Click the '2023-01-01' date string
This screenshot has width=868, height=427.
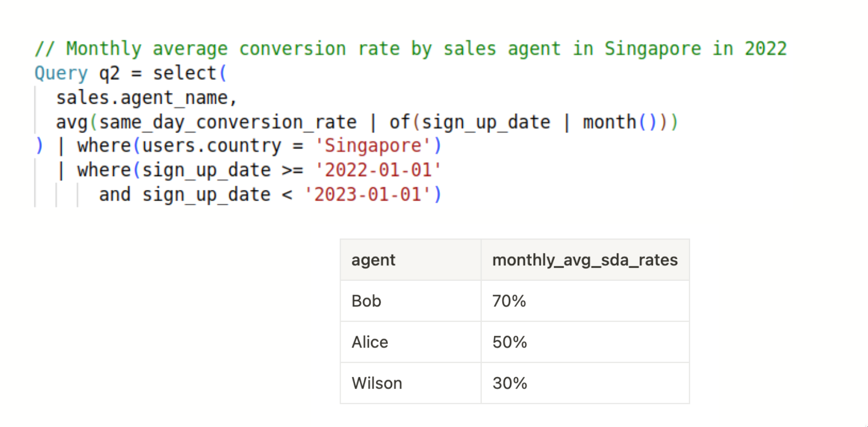pyautogui.click(x=367, y=195)
